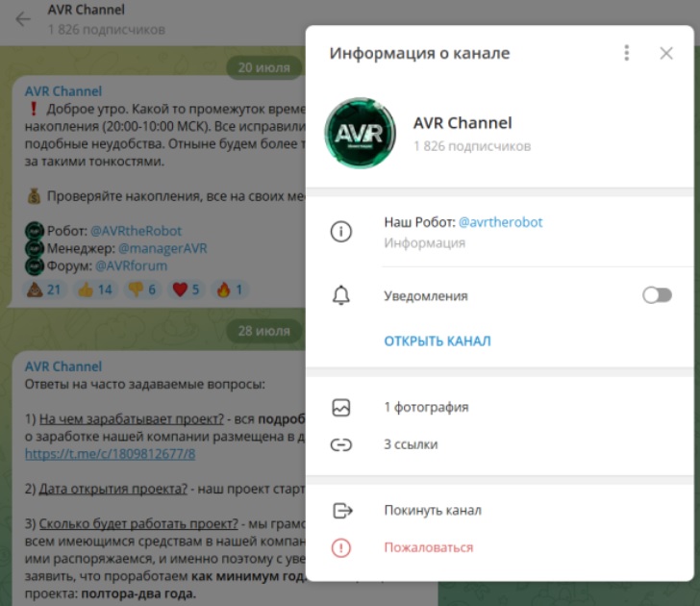Image resolution: width=700 pixels, height=606 pixels.
Task: Go back using the header arrow
Action: [23, 19]
